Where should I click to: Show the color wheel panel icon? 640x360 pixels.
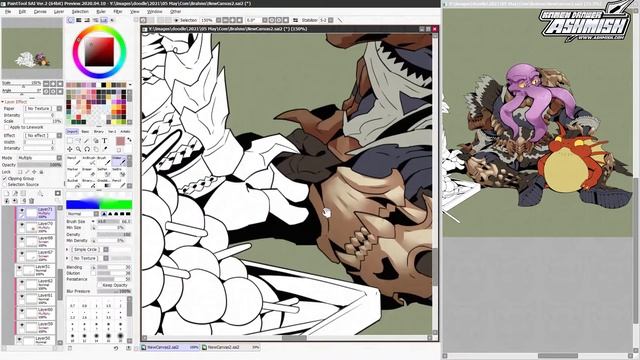point(71,20)
